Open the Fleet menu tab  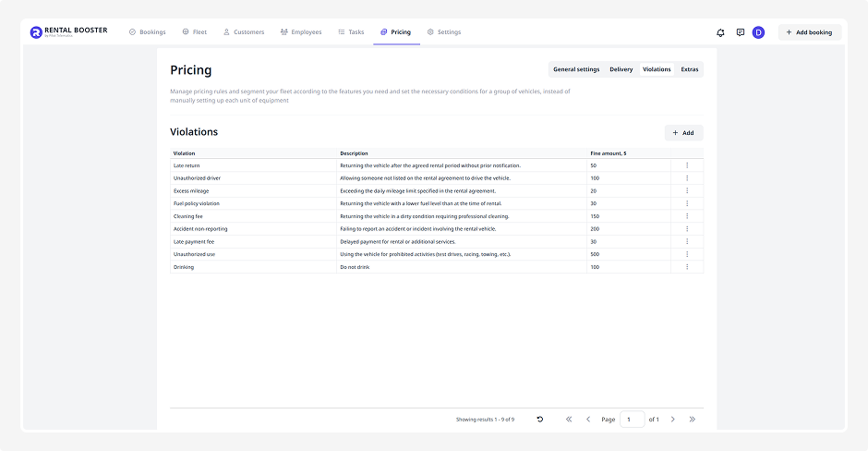[194, 32]
